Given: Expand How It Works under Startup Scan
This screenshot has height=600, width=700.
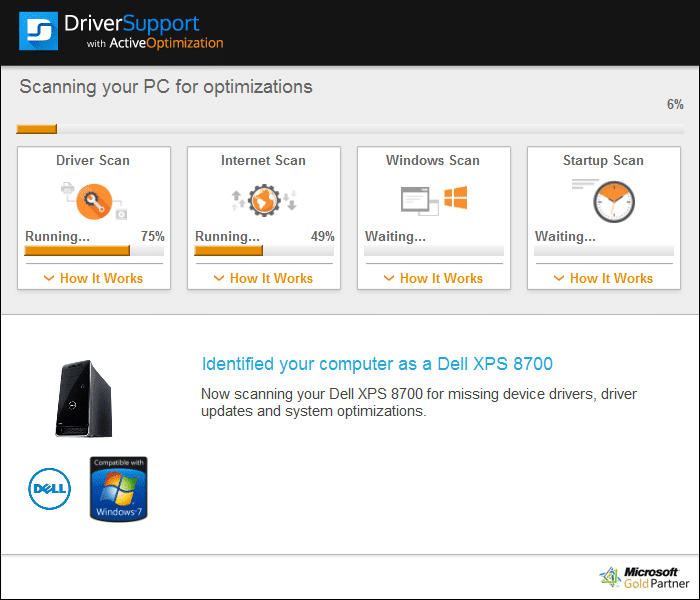Looking at the screenshot, I should click(x=604, y=279).
